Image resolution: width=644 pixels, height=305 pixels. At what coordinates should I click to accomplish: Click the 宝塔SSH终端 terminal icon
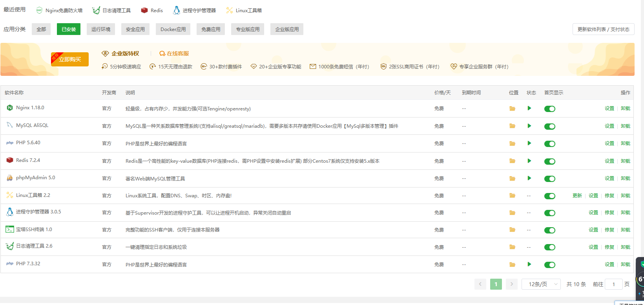pos(10,229)
